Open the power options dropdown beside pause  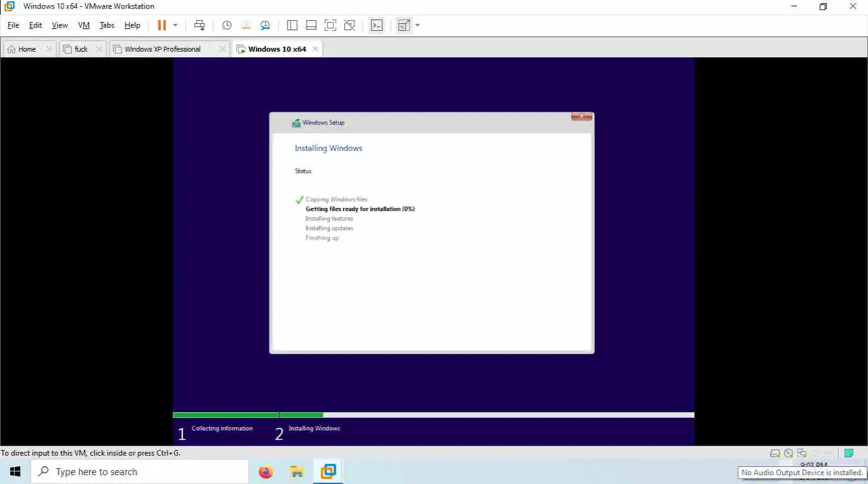[175, 25]
